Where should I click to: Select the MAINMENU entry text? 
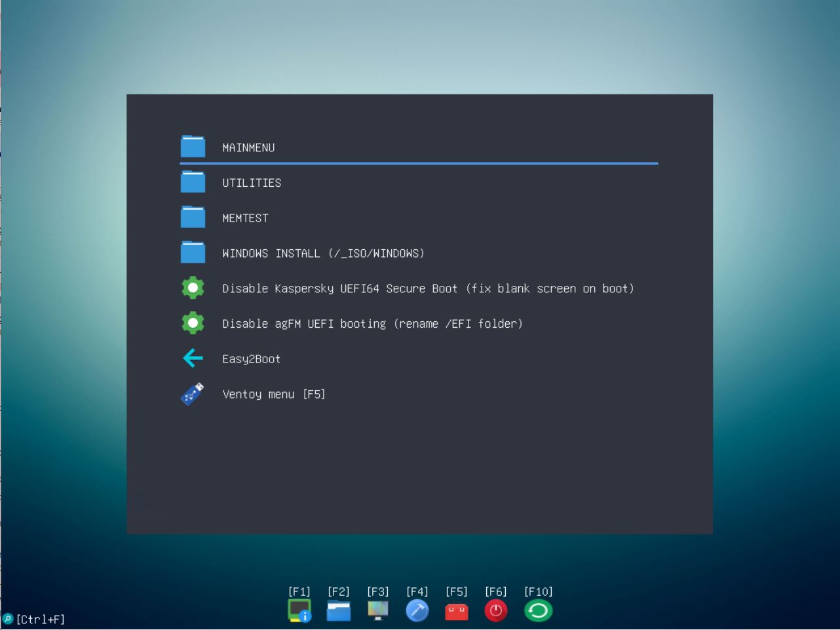[248, 148]
